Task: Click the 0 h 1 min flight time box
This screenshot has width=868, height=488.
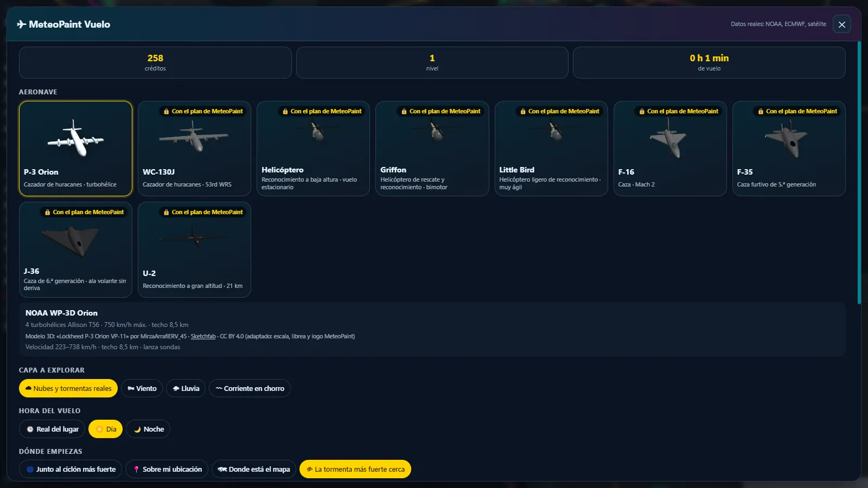Action: coord(709,63)
